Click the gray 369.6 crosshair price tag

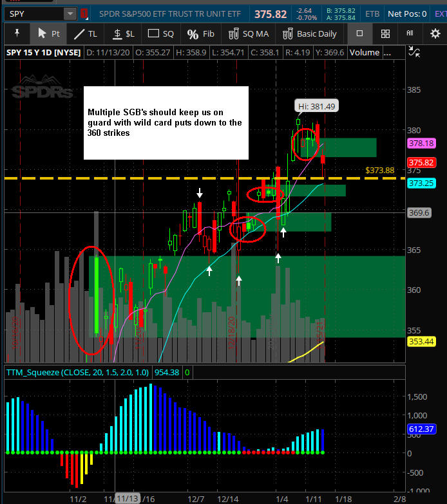419,212
